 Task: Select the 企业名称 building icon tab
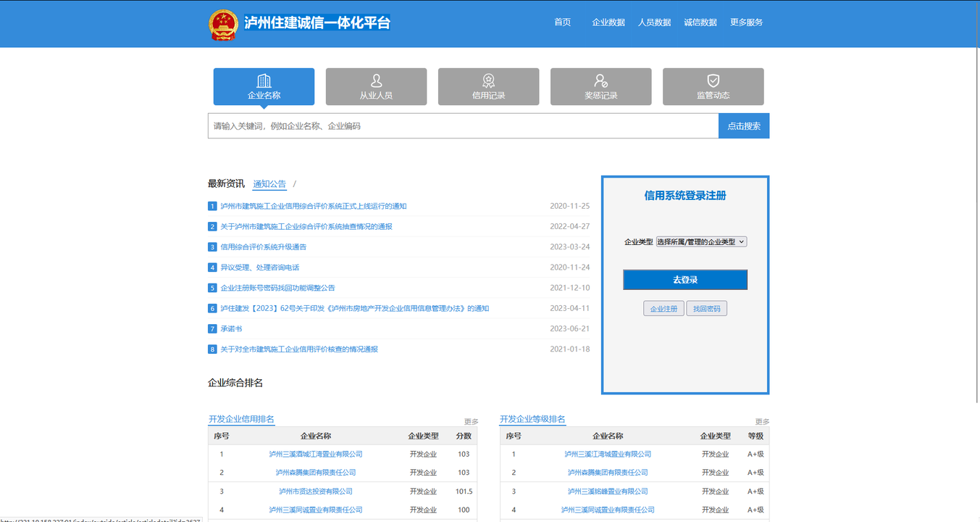264,86
